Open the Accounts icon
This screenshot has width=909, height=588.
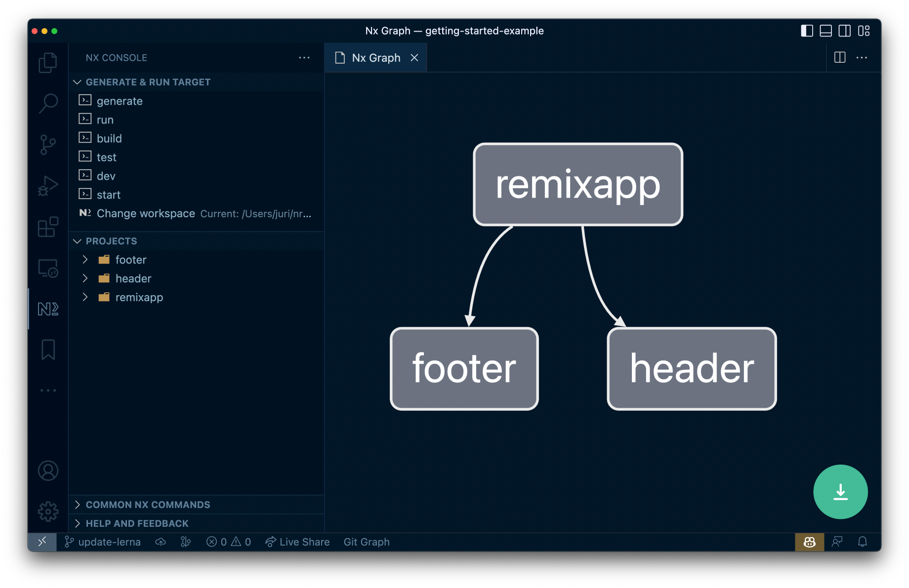[47, 470]
